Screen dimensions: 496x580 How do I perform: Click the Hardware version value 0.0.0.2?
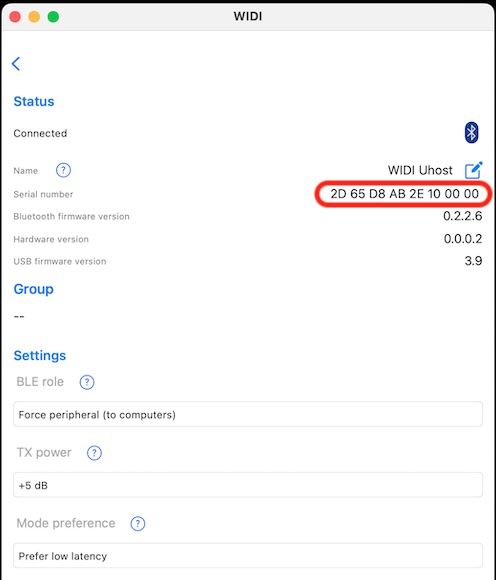click(463, 239)
